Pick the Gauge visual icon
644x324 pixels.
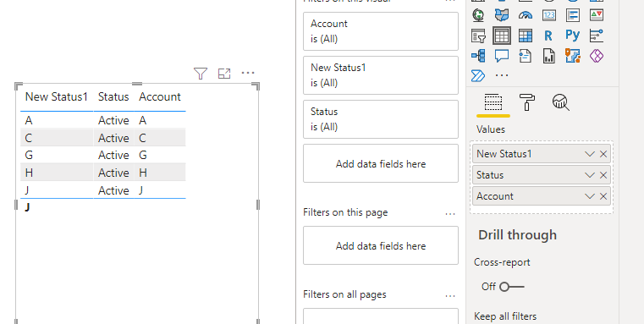(526, 15)
